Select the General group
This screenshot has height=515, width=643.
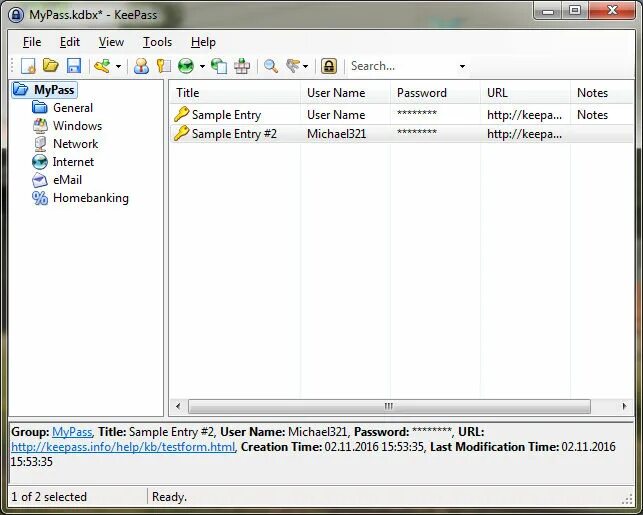click(x=73, y=108)
